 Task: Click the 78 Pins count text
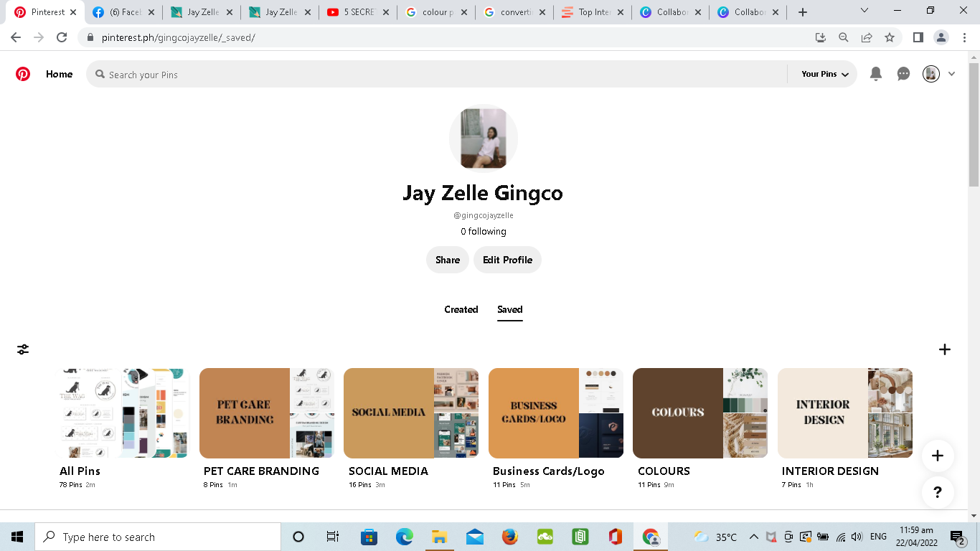coord(71,485)
